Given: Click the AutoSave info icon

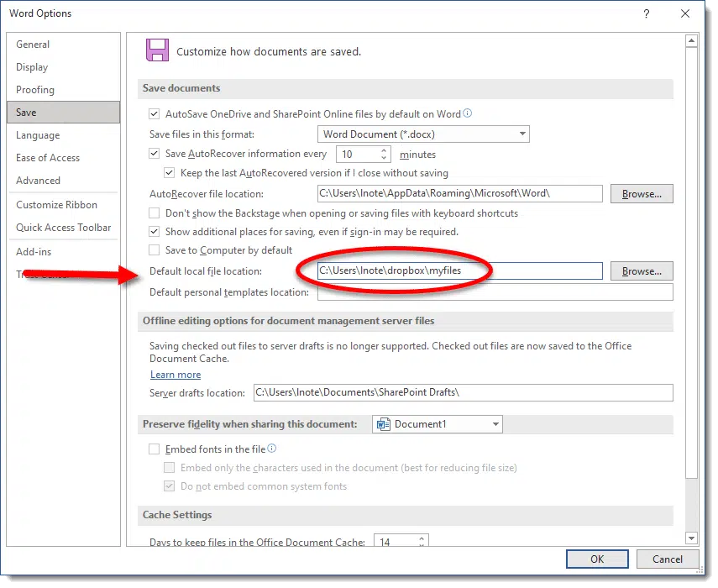Looking at the screenshot, I should tap(468, 113).
